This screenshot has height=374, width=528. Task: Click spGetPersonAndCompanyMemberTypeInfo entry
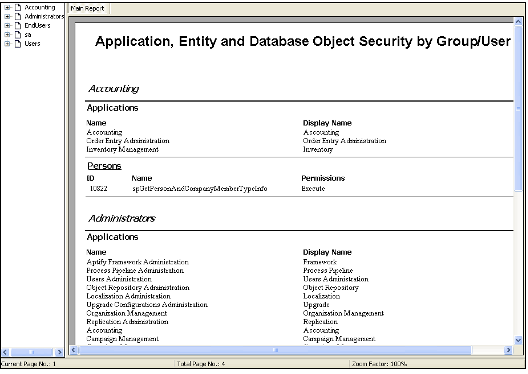pyautogui.click(x=200, y=189)
